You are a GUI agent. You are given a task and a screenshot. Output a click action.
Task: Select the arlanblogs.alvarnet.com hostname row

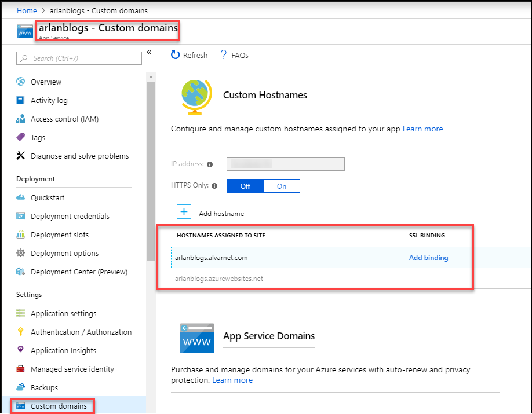pyautogui.click(x=351, y=258)
